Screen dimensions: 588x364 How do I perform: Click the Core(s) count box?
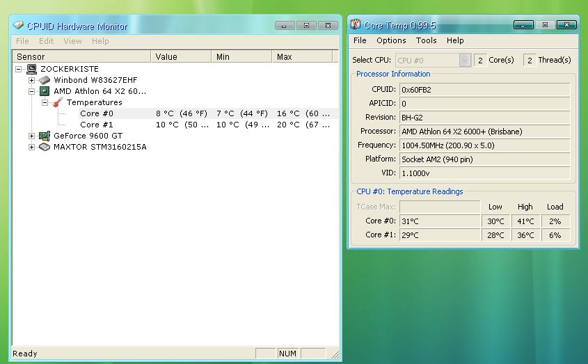480,60
